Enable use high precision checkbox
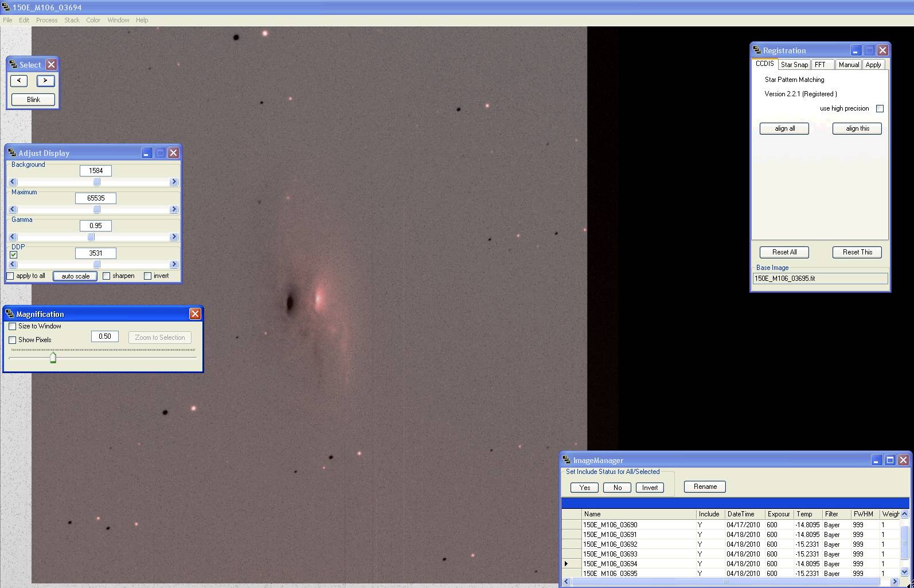Screen dimensions: 914x588 [880, 109]
